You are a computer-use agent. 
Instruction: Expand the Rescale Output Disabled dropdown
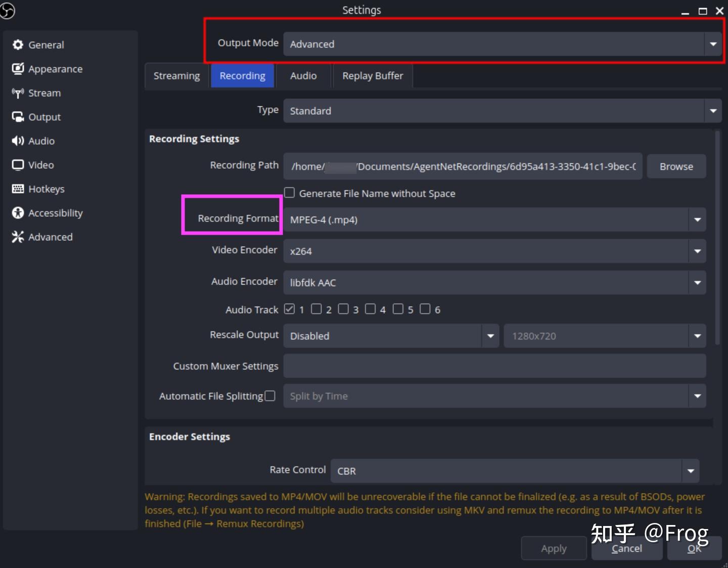point(391,336)
